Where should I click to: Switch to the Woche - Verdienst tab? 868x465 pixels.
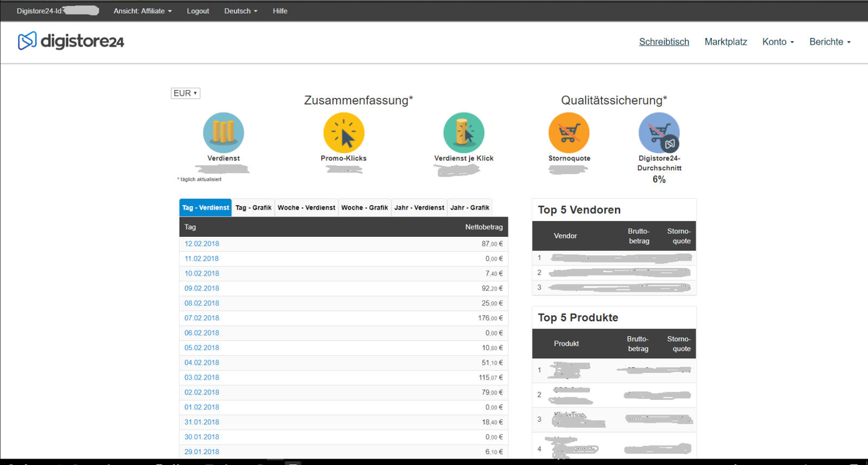(307, 208)
